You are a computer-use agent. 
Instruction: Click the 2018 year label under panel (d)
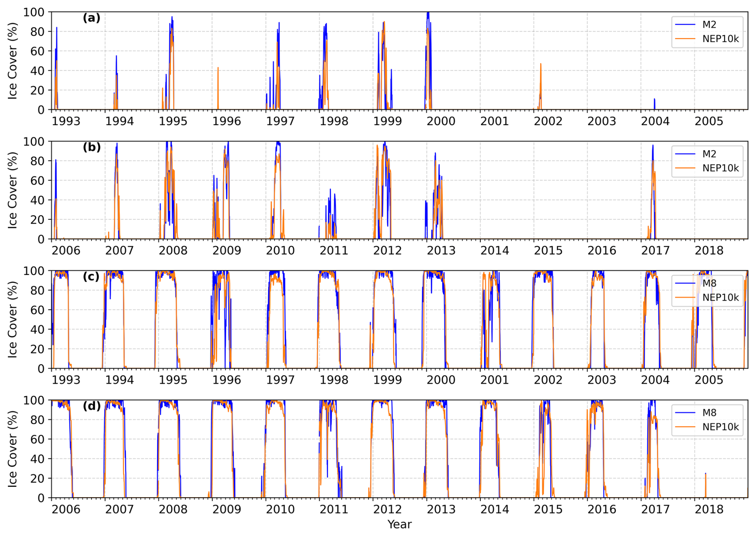(709, 509)
